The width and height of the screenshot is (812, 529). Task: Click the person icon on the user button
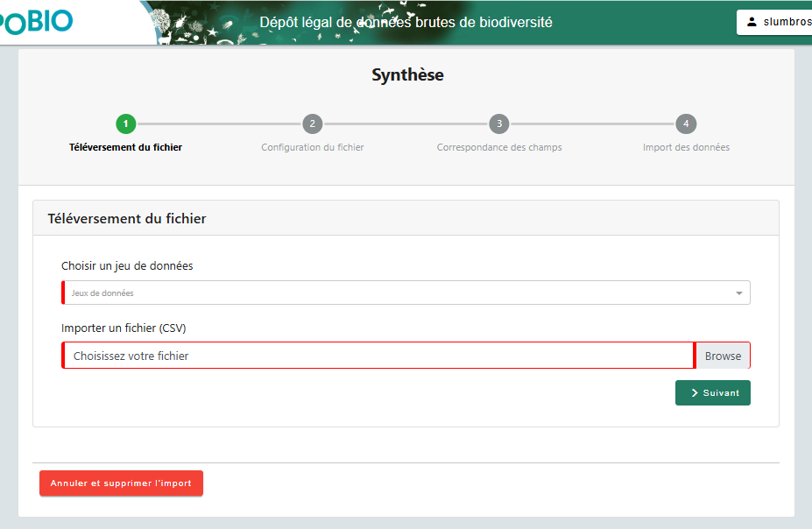(751, 22)
